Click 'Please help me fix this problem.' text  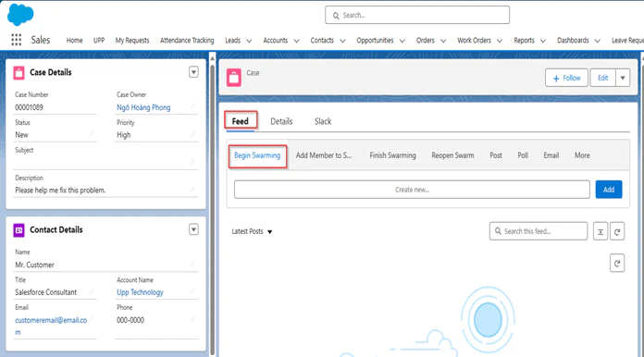(x=60, y=191)
